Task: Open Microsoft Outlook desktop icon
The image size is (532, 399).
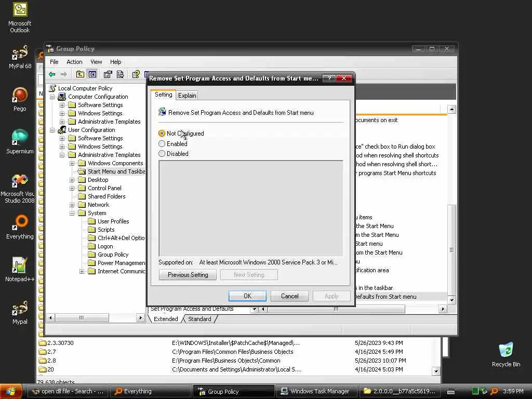Action: point(20,18)
